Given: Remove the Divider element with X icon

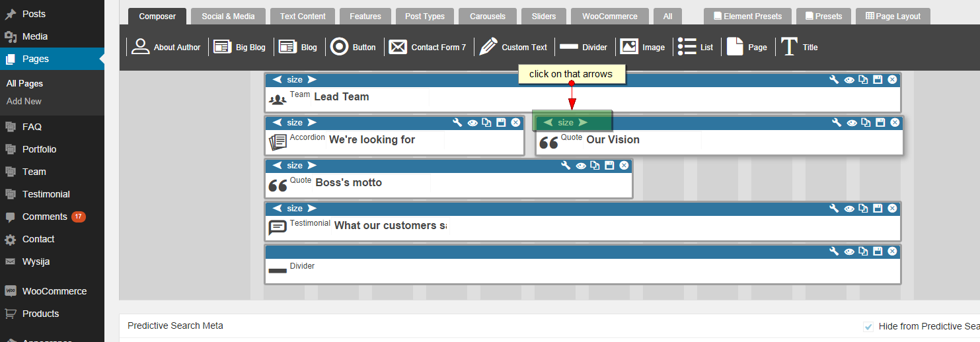Looking at the screenshot, I should click(x=892, y=252).
